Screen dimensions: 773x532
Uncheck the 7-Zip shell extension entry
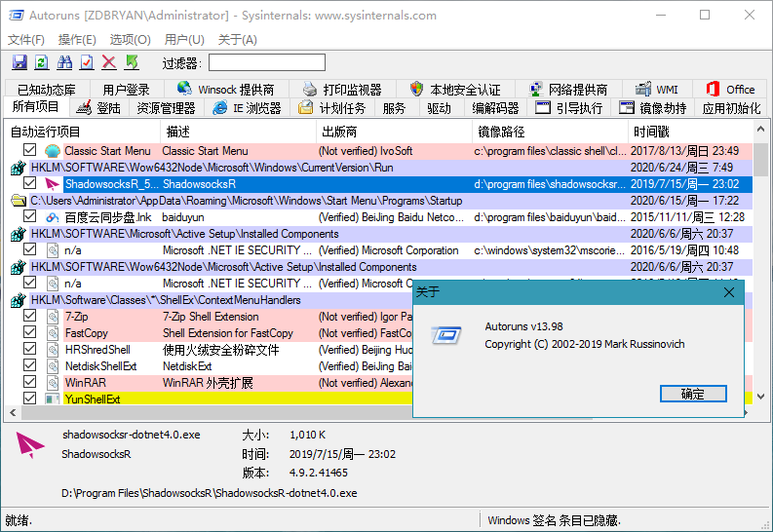tap(30, 317)
